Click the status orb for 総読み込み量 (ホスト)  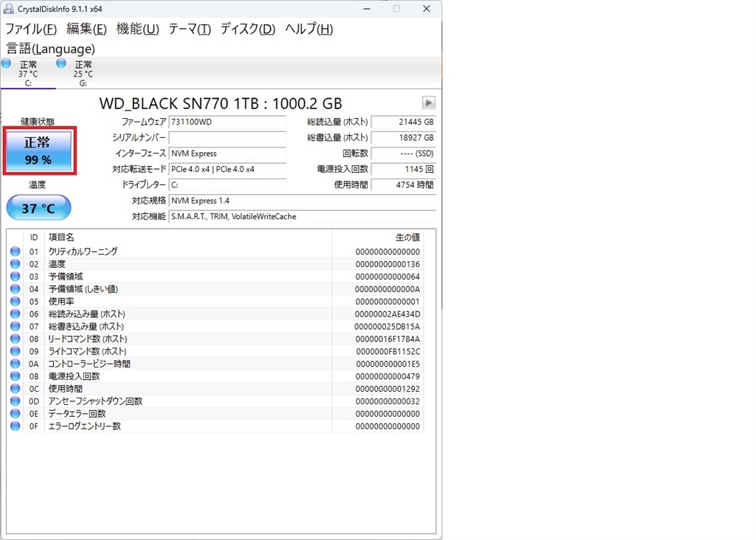16,314
